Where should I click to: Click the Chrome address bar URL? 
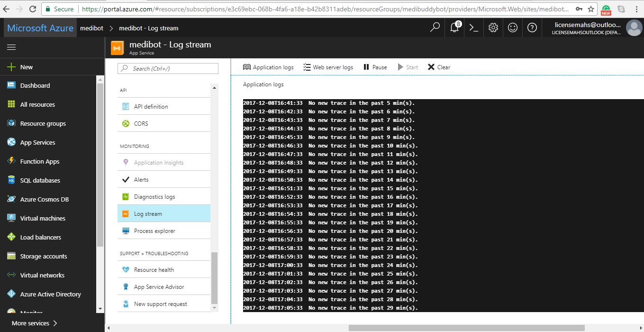tap(324, 9)
